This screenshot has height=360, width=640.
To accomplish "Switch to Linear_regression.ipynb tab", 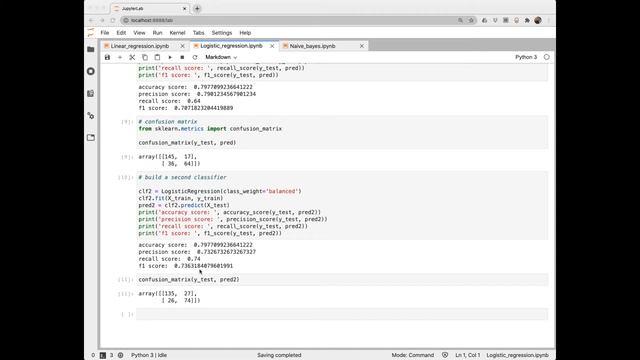I will click(x=140, y=46).
